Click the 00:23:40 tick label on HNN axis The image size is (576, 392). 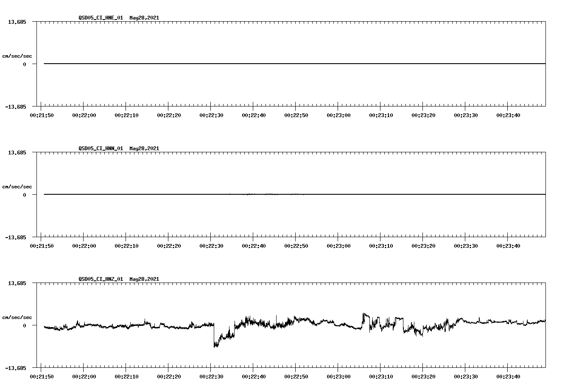click(510, 245)
